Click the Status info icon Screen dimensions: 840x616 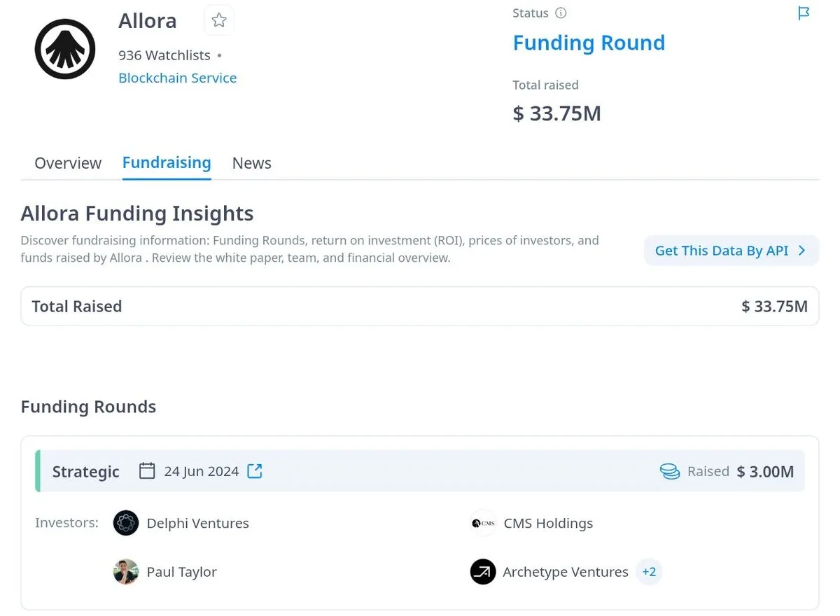click(x=561, y=13)
